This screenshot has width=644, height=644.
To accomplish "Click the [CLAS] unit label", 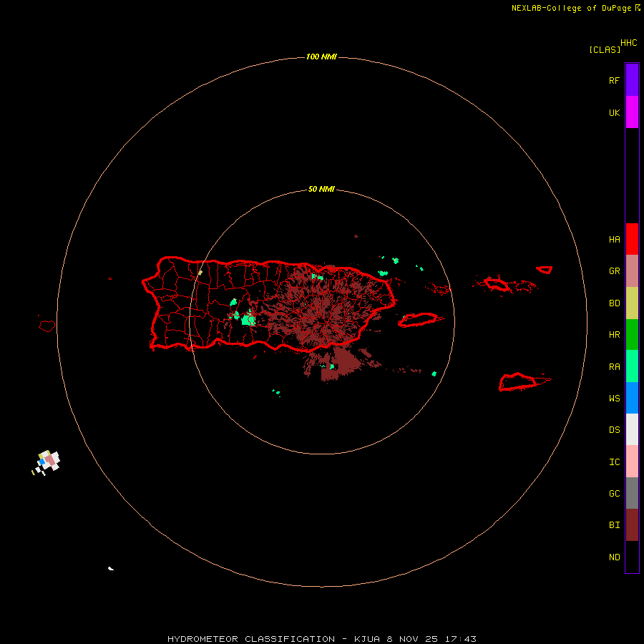I will coord(605,49).
